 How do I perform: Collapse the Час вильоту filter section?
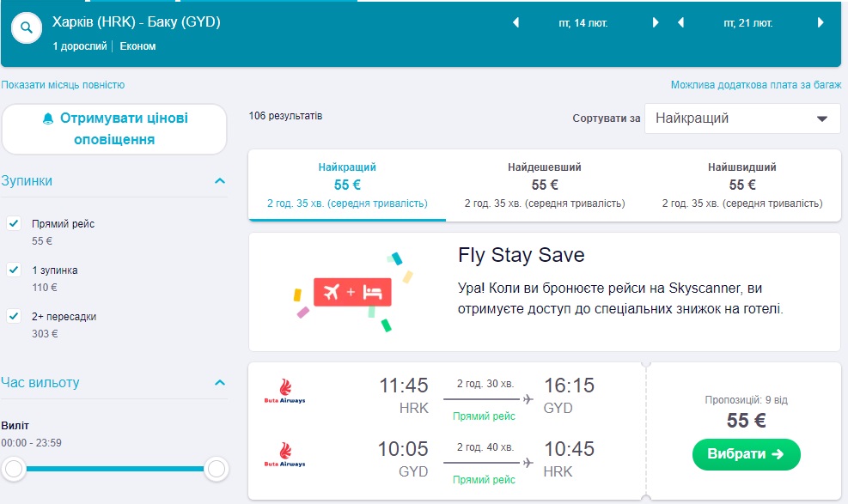pyautogui.click(x=220, y=382)
